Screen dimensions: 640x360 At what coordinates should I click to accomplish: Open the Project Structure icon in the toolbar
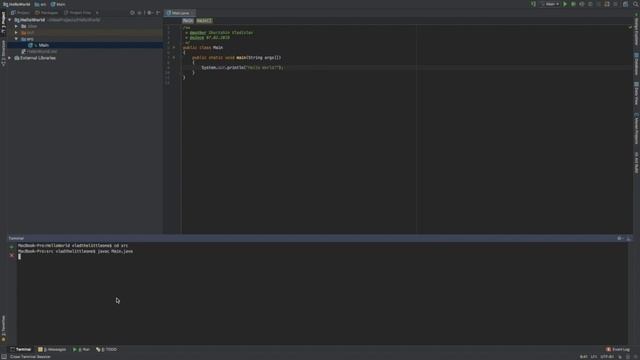(x=625, y=4)
